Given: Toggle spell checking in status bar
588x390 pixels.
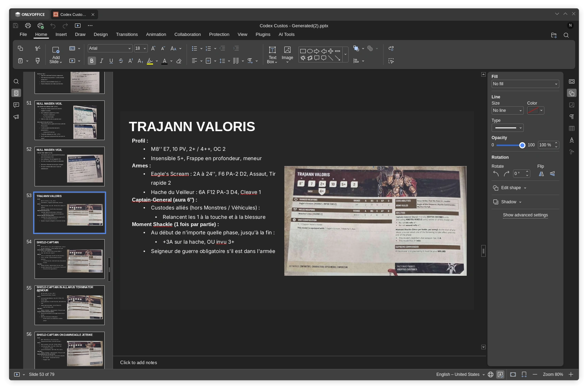Looking at the screenshot, I should click(x=500, y=374).
